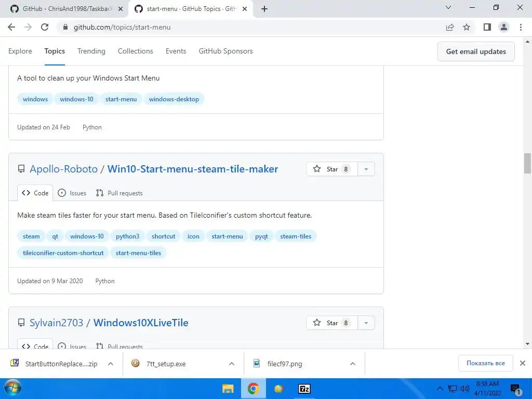Open a new browser tab
Screen dimensions: 532x399
click(264, 9)
